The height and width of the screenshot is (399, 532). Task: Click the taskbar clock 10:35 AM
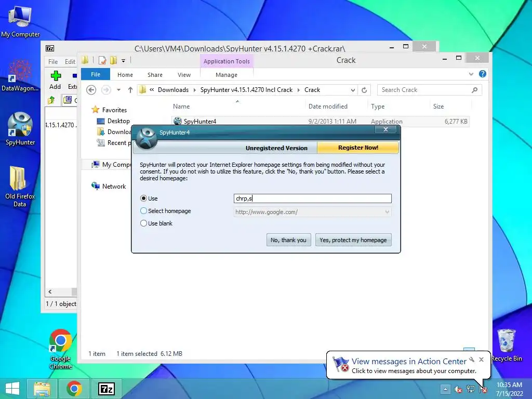coord(509,385)
